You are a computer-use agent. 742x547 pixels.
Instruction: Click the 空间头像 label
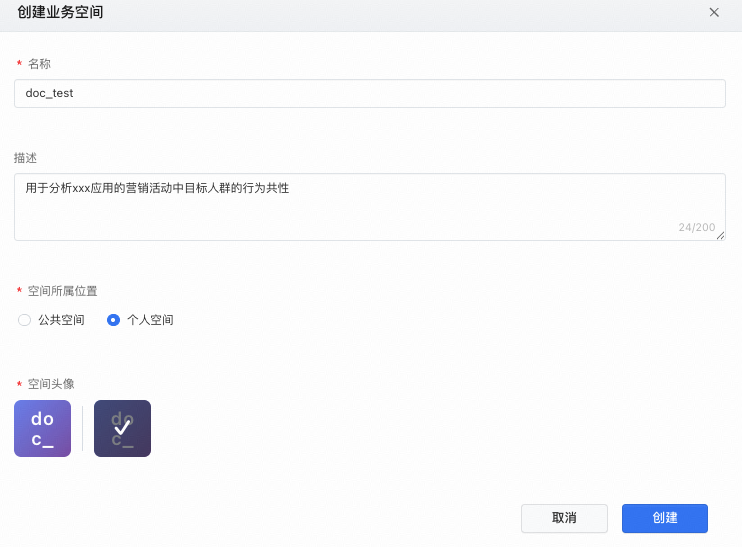pyautogui.click(x=51, y=384)
